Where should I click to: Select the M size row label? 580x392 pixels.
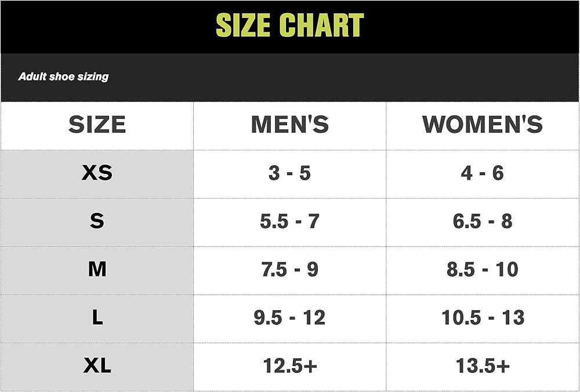[97, 269]
